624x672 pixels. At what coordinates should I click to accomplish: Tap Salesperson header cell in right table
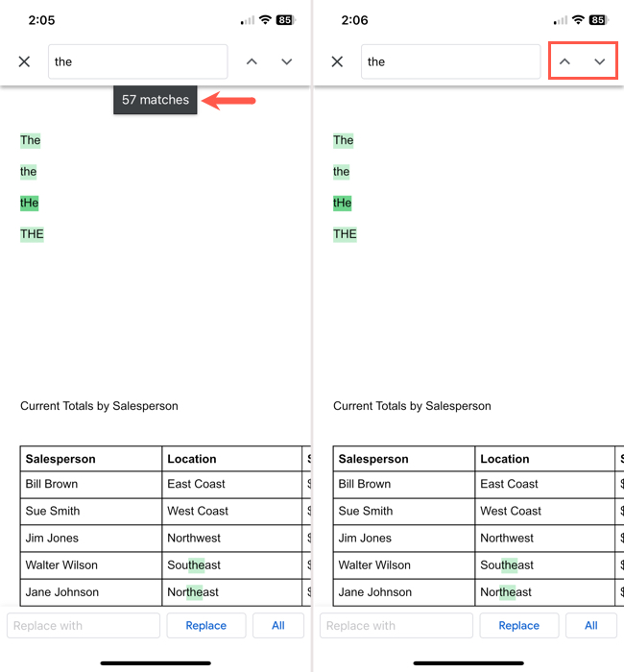[404, 459]
